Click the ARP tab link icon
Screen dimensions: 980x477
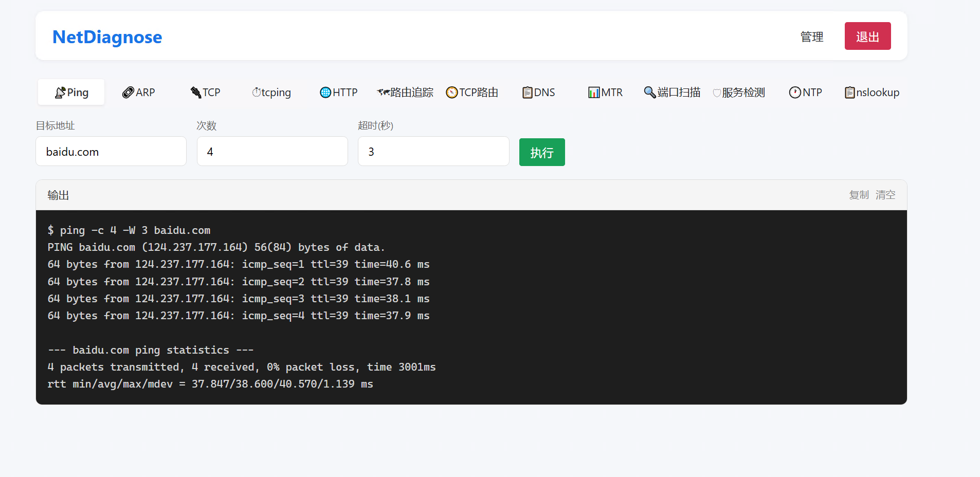pyautogui.click(x=128, y=93)
